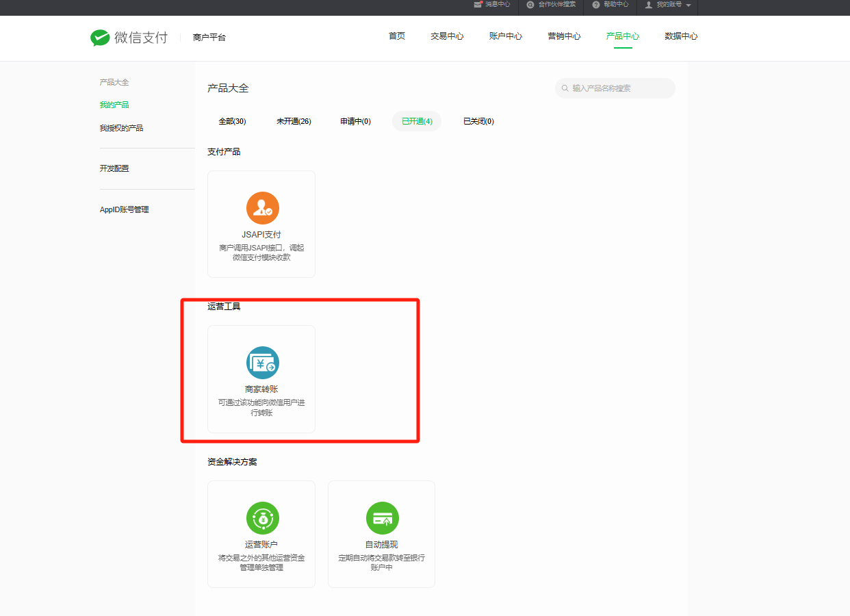Click the 合作伙伴搜索 search icon
850x616 pixels.
pyautogui.click(x=530, y=5)
